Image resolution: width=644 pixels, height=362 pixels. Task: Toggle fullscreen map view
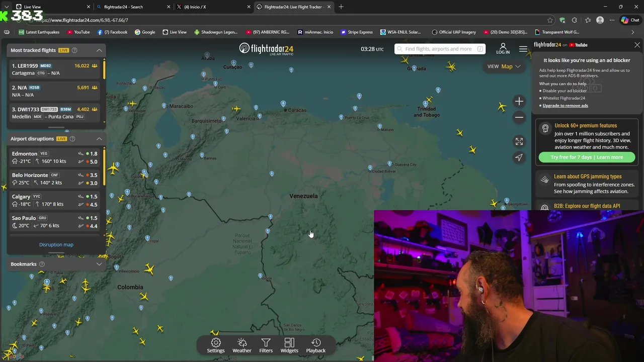(519, 141)
